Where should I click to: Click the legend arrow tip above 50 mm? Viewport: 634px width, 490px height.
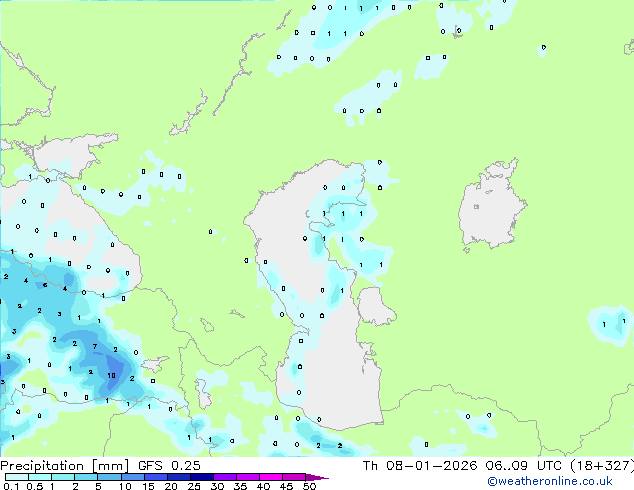317,477
